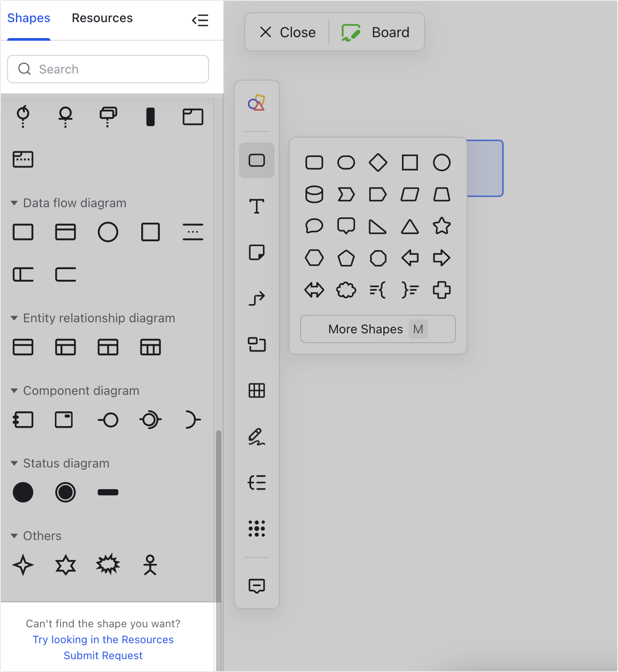This screenshot has height=672, width=618.
Task: Collapse the Others section
Action: (x=14, y=536)
